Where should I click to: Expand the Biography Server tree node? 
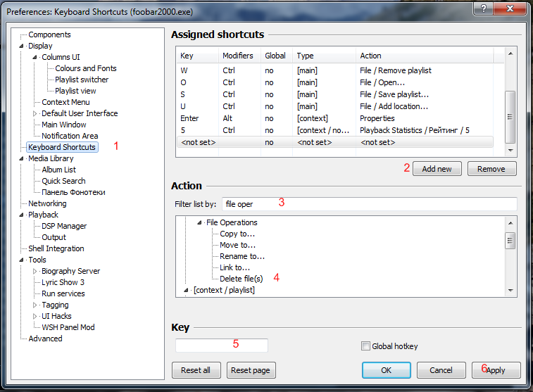(35, 271)
